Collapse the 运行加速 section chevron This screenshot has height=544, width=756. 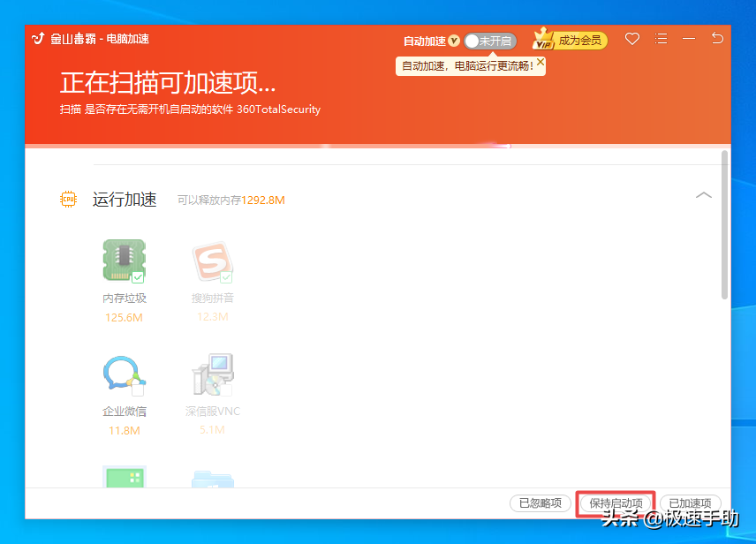pyautogui.click(x=704, y=195)
